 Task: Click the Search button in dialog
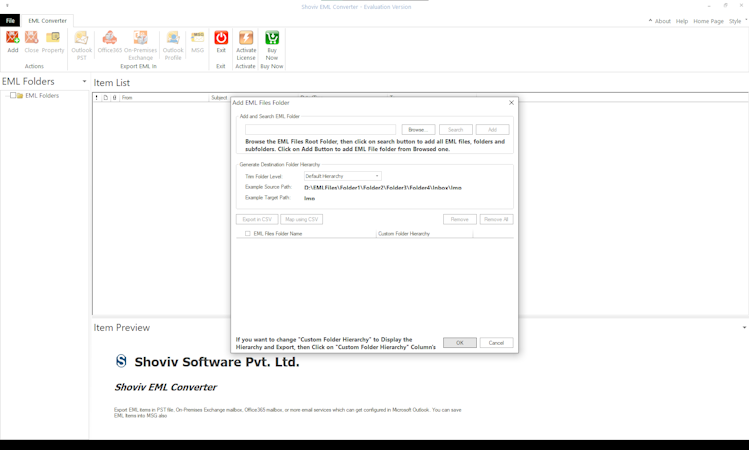pos(456,129)
